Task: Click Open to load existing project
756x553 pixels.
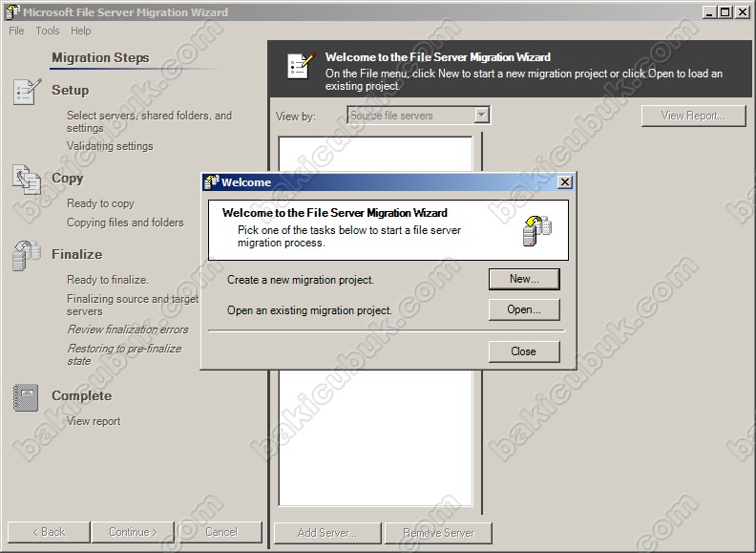Action: pyautogui.click(x=524, y=309)
